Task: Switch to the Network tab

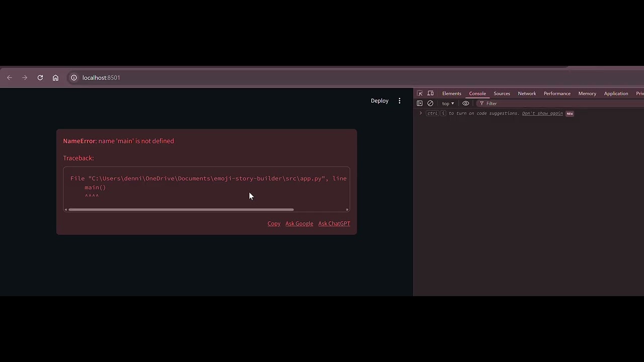Action: coord(527,94)
